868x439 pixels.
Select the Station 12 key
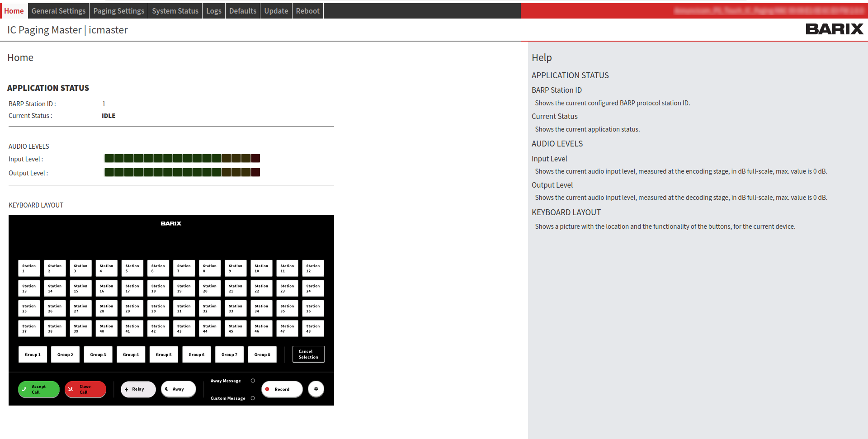[x=313, y=269]
